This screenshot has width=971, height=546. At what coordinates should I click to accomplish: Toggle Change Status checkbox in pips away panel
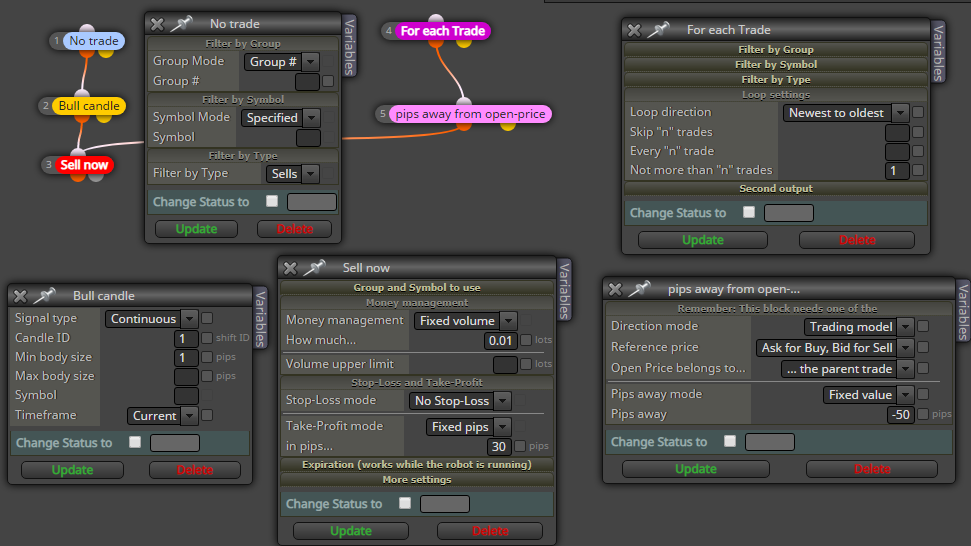(730, 441)
